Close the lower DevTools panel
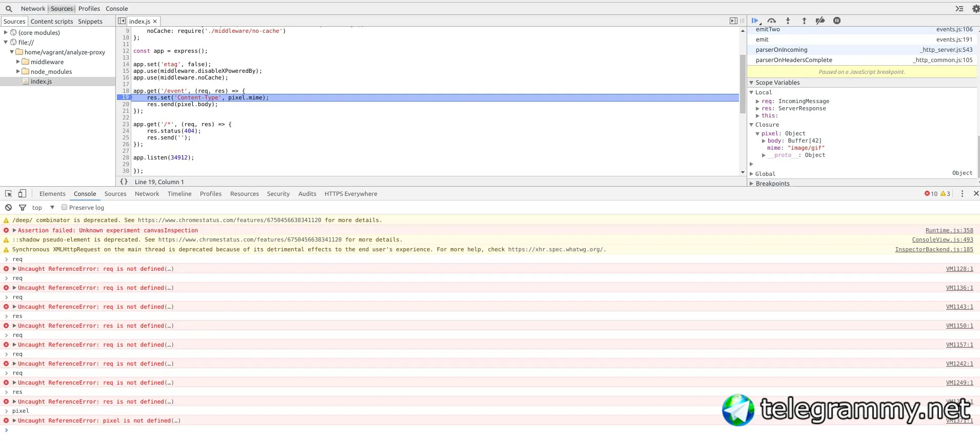 coord(976,194)
